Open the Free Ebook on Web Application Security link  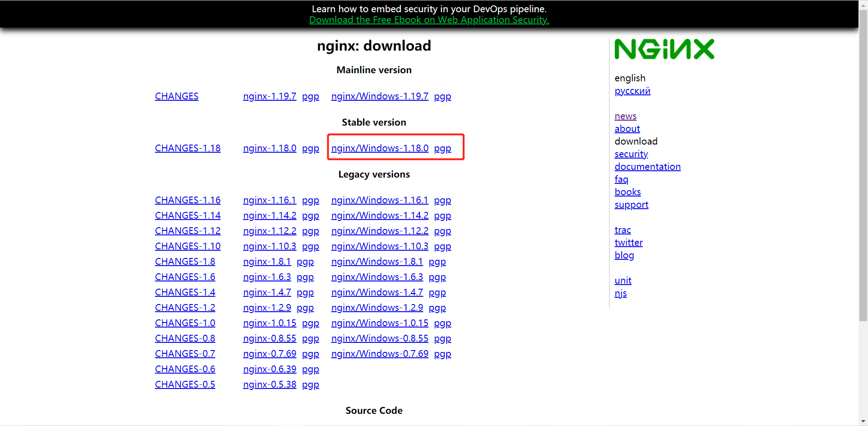pos(429,20)
